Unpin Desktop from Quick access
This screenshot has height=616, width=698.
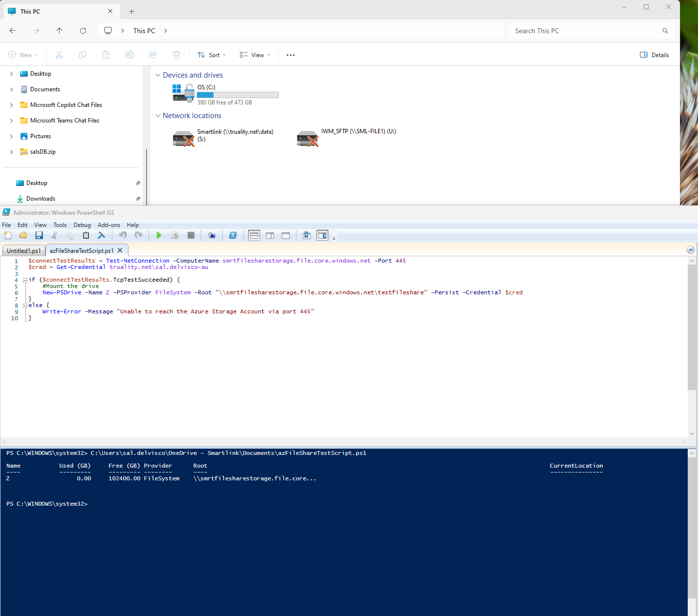138,183
